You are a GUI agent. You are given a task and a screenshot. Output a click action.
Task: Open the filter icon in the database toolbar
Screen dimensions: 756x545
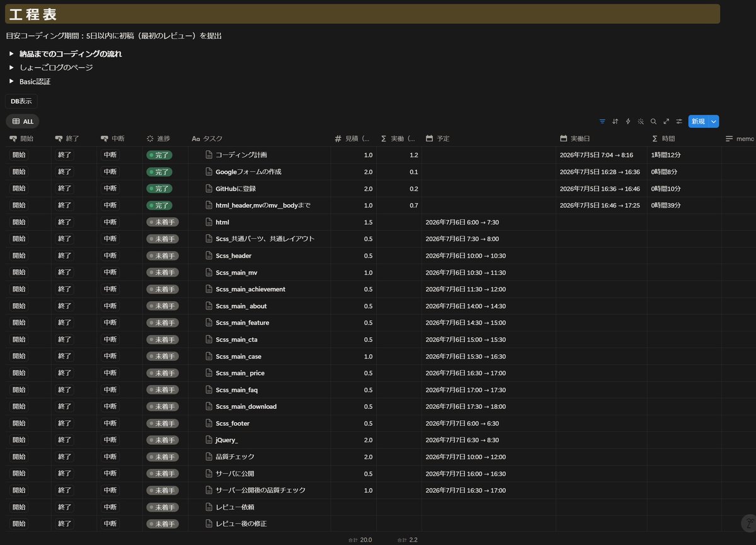602,122
